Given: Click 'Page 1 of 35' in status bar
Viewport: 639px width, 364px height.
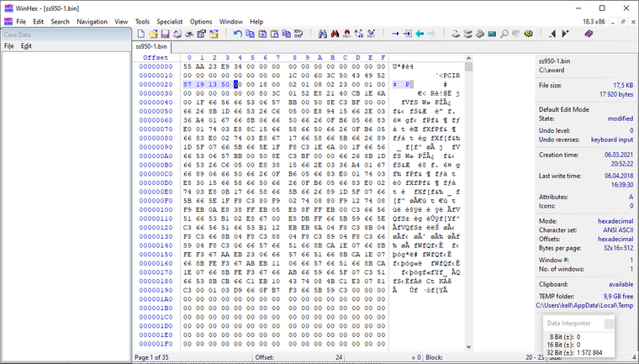Looking at the screenshot, I should 151,357.
